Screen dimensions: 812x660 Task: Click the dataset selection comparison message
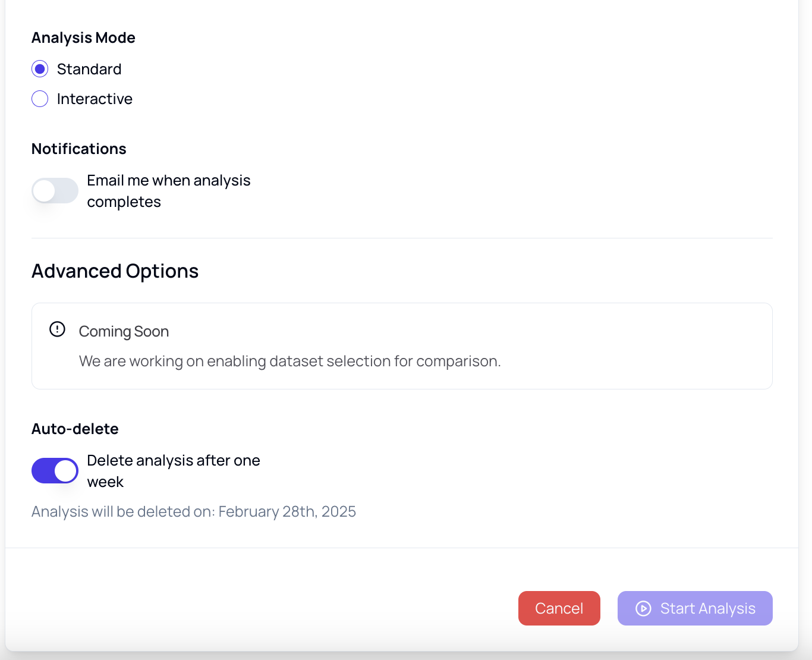point(289,361)
